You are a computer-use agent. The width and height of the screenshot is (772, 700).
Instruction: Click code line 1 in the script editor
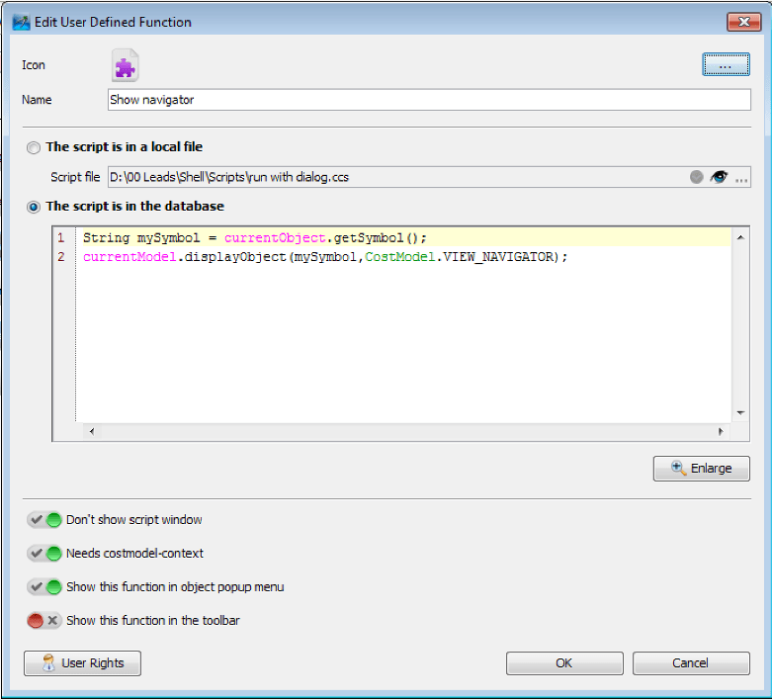point(255,238)
